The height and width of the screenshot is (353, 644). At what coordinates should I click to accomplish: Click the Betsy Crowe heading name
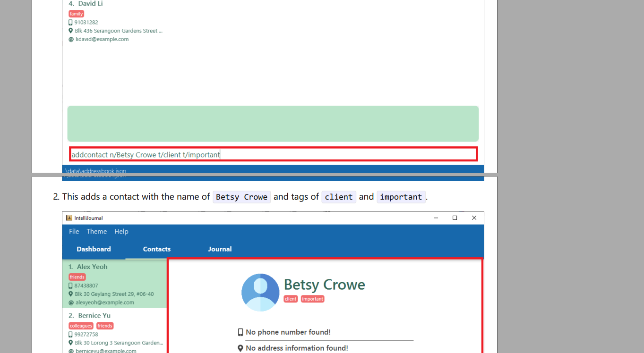[x=324, y=285]
